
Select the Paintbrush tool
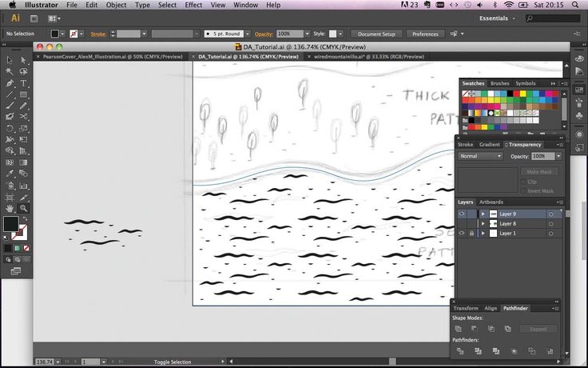click(10, 106)
